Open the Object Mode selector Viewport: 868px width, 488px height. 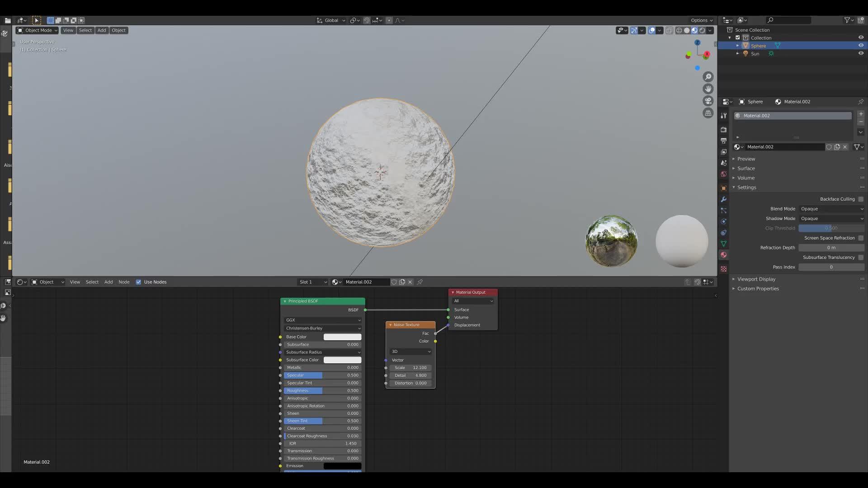(x=37, y=30)
